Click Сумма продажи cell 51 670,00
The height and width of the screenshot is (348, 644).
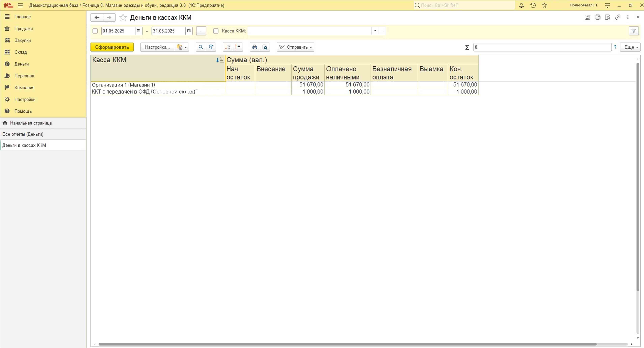point(308,85)
